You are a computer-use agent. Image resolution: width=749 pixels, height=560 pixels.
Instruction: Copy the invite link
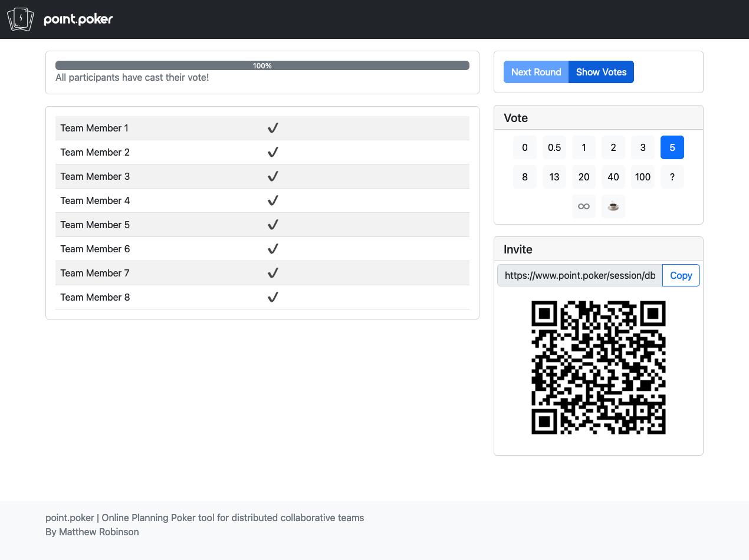[x=681, y=275]
